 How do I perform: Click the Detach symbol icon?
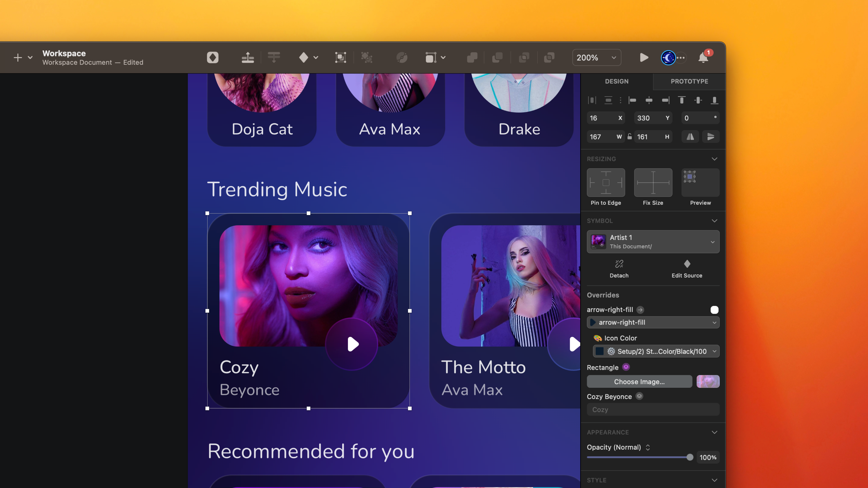[x=619, y=264]
